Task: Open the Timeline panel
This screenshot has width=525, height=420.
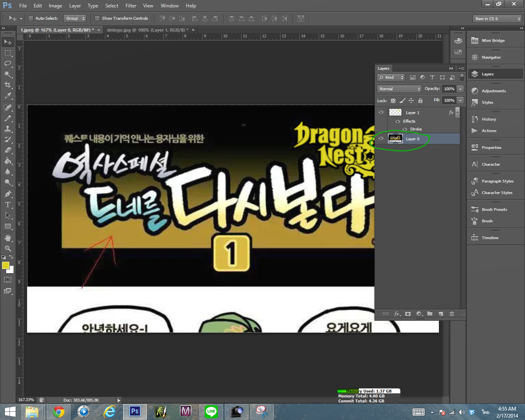Action: click(x=495, y=238)
